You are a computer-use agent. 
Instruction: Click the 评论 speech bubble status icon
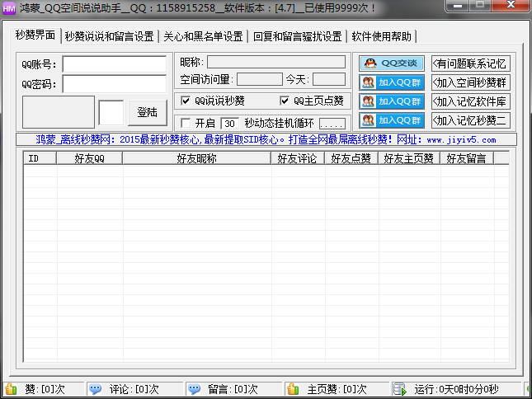pos(96,389)
